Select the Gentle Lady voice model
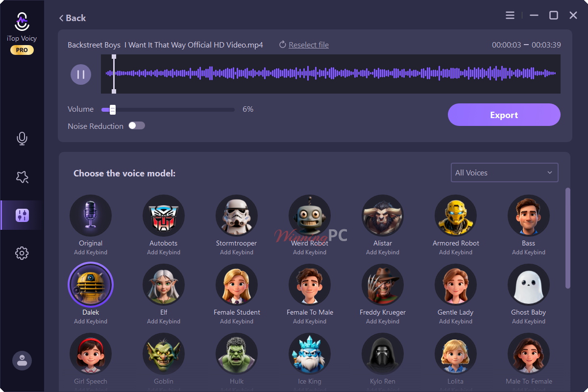The width and height of the screenshot is (588, 392). 456,285
